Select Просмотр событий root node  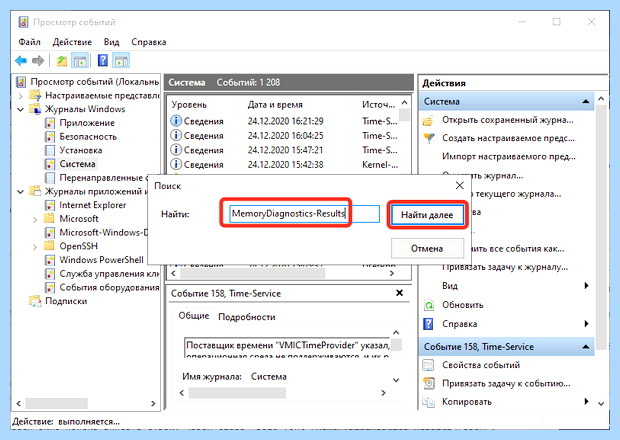[95, 82]
